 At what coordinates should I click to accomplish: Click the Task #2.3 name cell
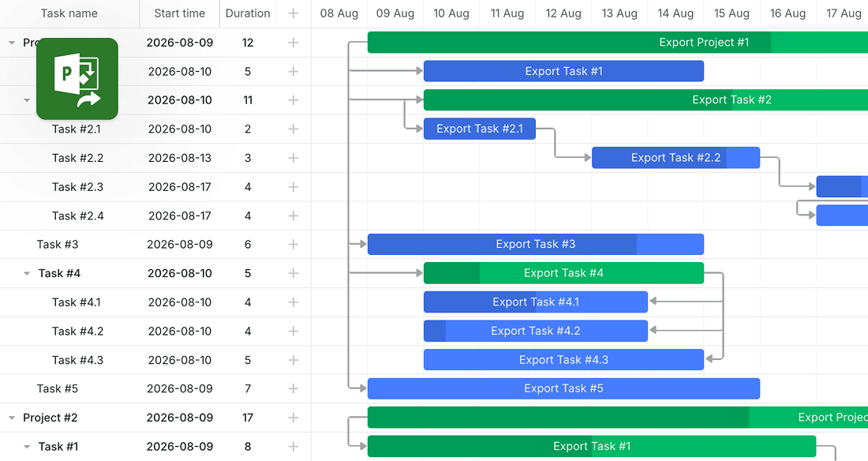(77, 187)
